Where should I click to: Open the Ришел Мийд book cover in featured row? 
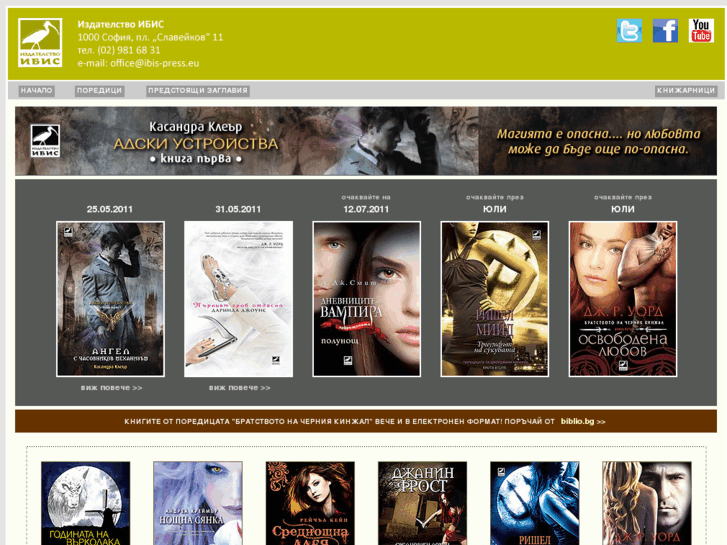pos(495,299)
